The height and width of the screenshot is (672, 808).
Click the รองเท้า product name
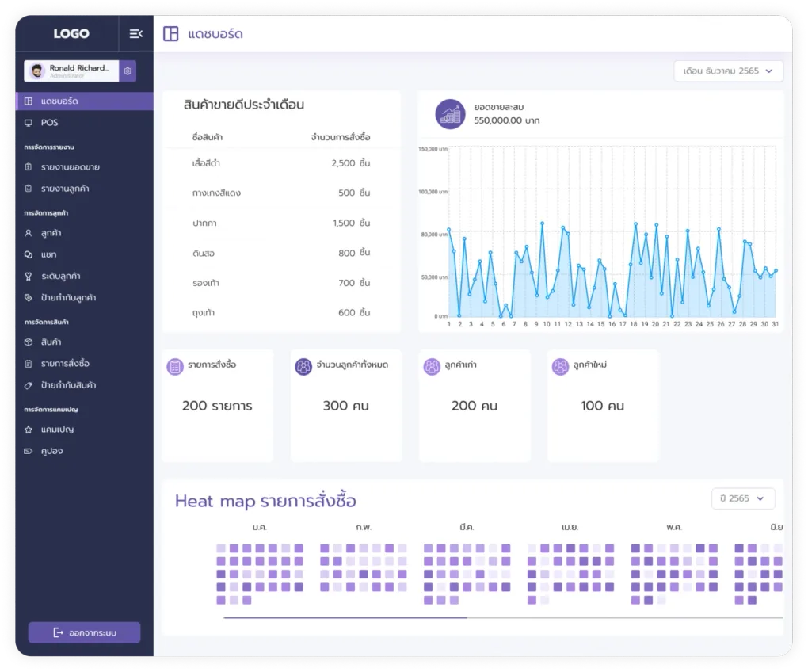206,283
